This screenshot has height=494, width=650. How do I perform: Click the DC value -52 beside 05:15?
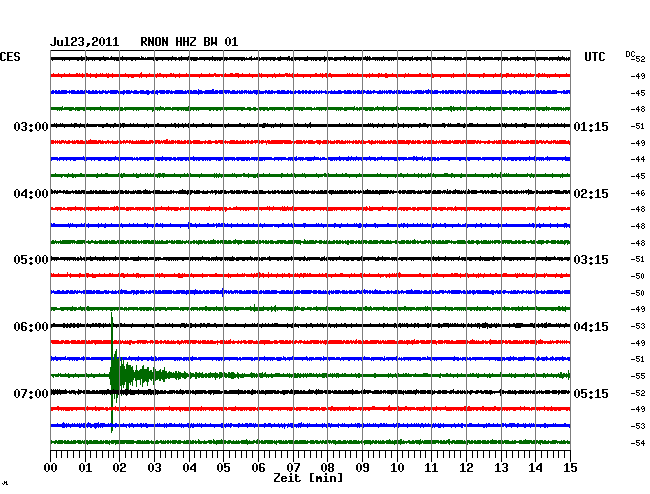(638, 393)
